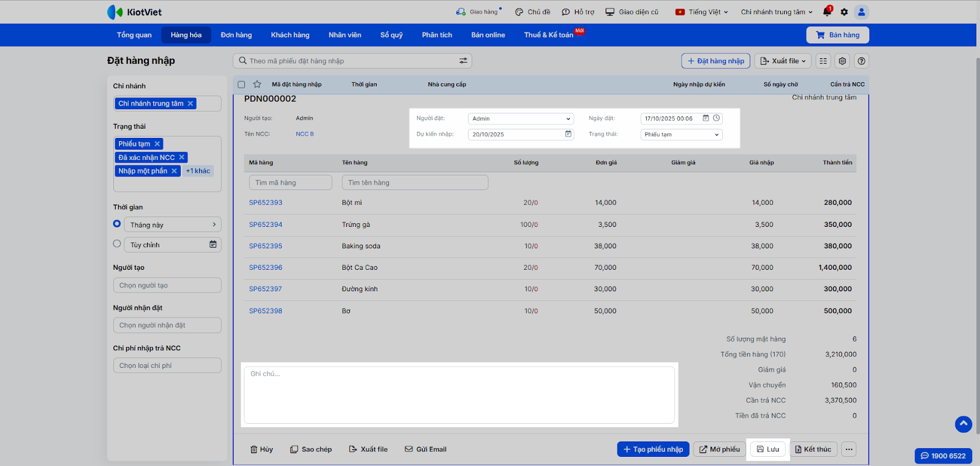980x466 pixels.
Task: Open calendar icon in Ngày đặt field
Action: coord(706,118)
